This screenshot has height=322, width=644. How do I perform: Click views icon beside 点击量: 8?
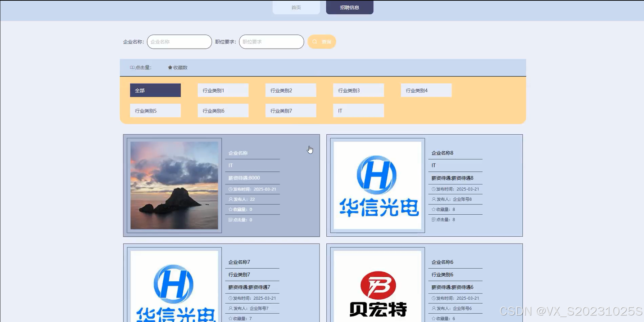click(434, 219)
